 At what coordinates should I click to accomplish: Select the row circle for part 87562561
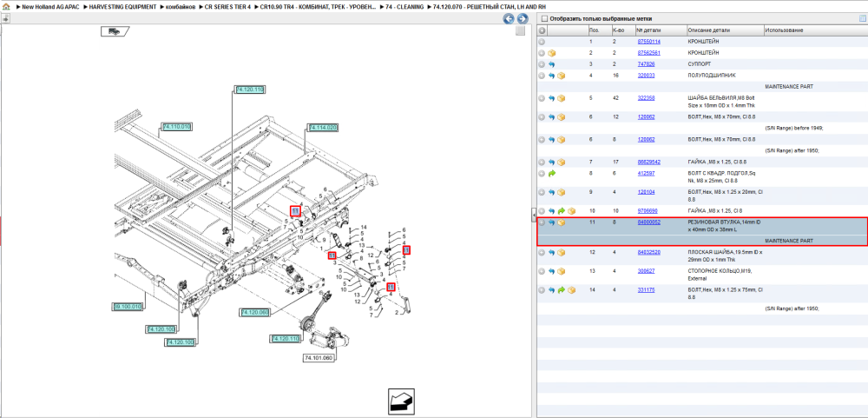[542, 53]
